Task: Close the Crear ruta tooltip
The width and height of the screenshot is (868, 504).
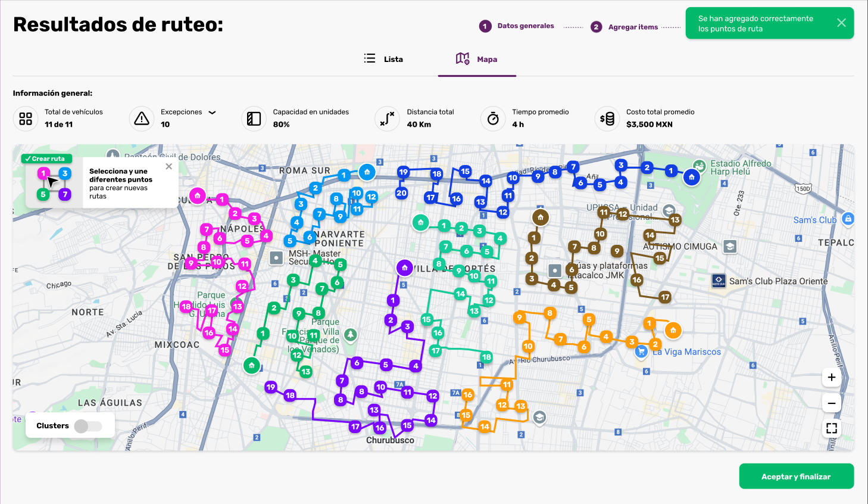Action: 169,167
